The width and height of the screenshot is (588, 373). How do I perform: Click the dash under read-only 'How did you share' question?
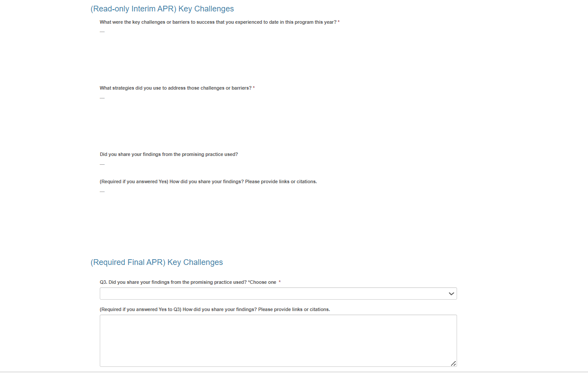pyautogui.click(x=102, y=192)
